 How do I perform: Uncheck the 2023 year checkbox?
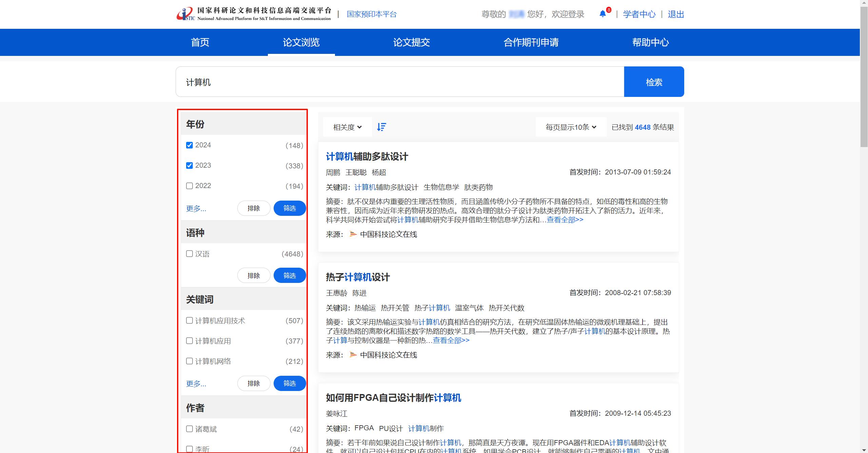pos(190,166)
